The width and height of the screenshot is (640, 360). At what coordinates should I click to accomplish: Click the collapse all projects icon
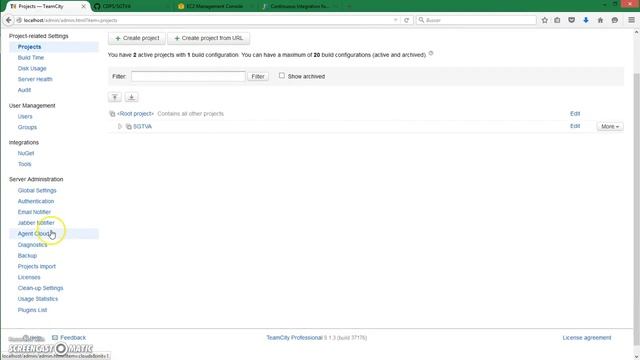(x=115, y=97)
